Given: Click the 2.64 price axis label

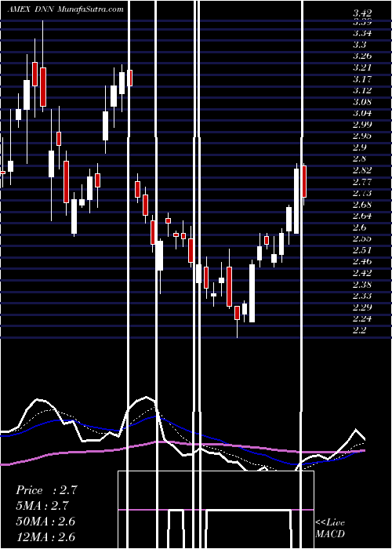Looking at the screenshot, I should click(x=362, y=216).
